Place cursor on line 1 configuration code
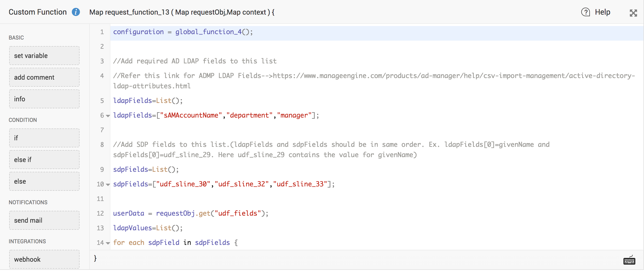 [x=183, y=32]
